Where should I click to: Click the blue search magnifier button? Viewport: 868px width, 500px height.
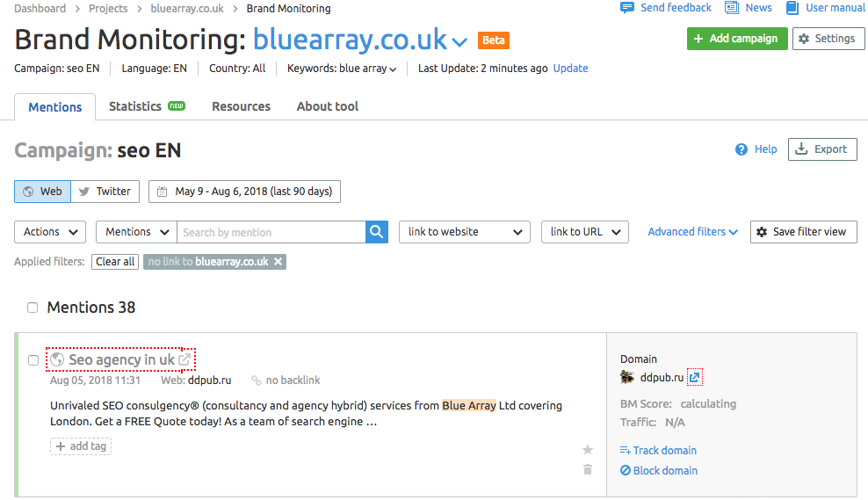376,232
